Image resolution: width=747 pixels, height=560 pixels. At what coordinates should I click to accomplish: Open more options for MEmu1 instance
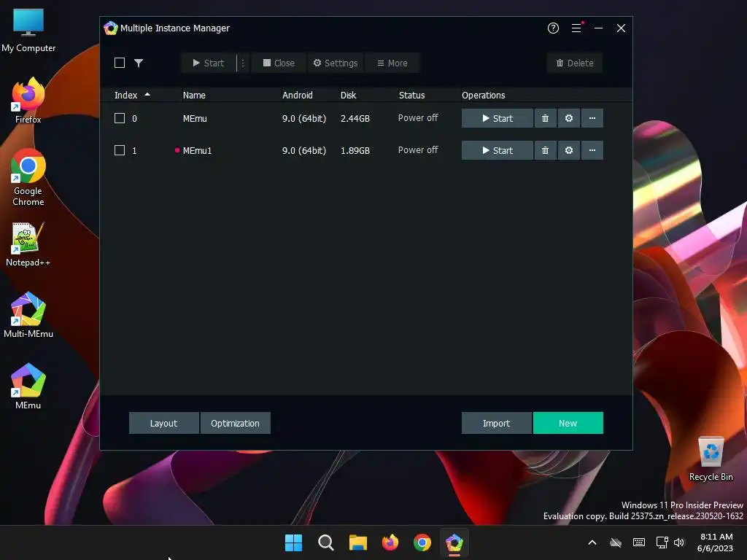point(592,150)
